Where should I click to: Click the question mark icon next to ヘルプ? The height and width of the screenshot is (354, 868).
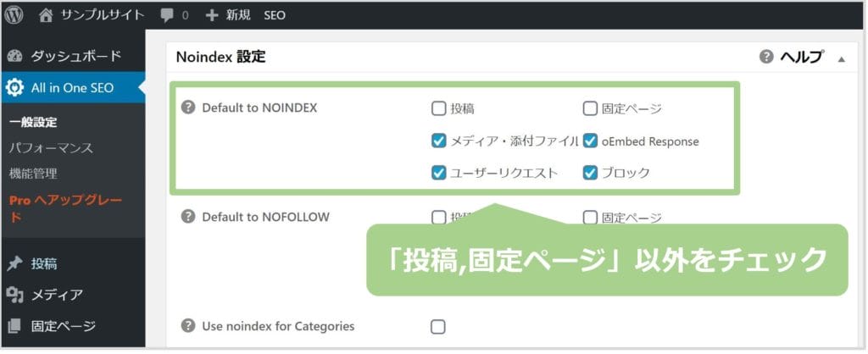pyautogui.click(x=766, y=57)
